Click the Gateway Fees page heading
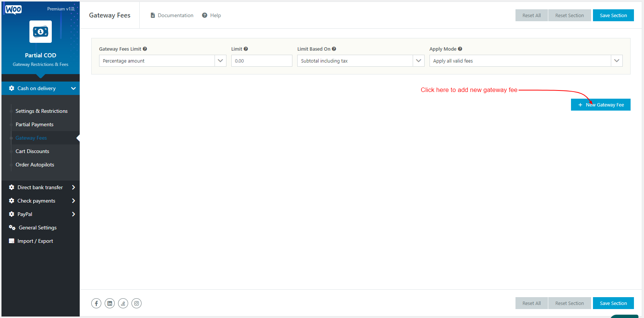The height and width of the screenshot is (318, 644). pyautogui.click(x=110, y=15)
